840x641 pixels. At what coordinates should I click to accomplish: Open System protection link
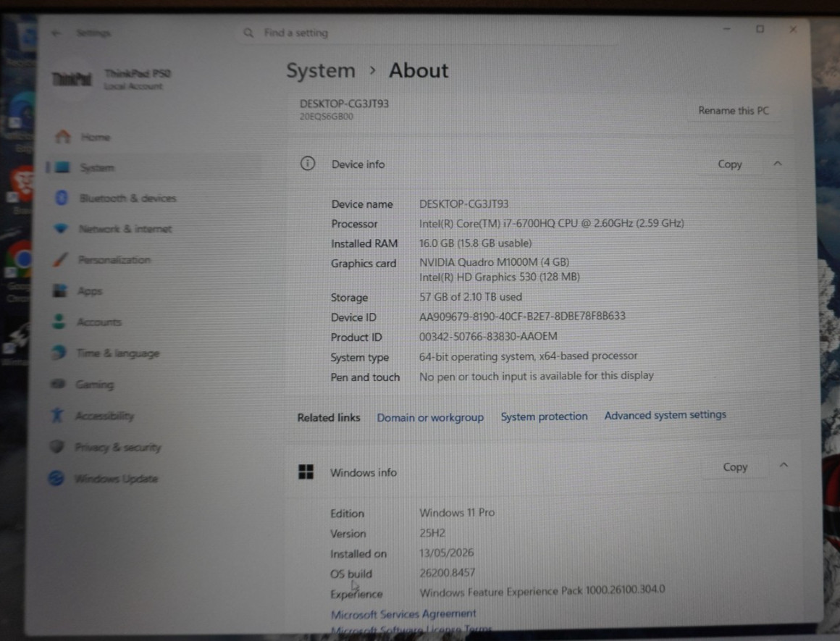point(544,416)
